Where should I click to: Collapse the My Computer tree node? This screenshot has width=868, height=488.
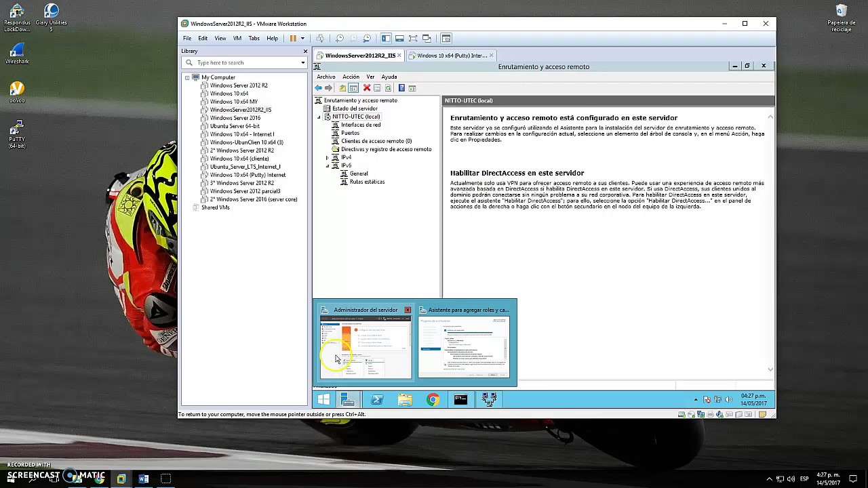tap(187, 77)
